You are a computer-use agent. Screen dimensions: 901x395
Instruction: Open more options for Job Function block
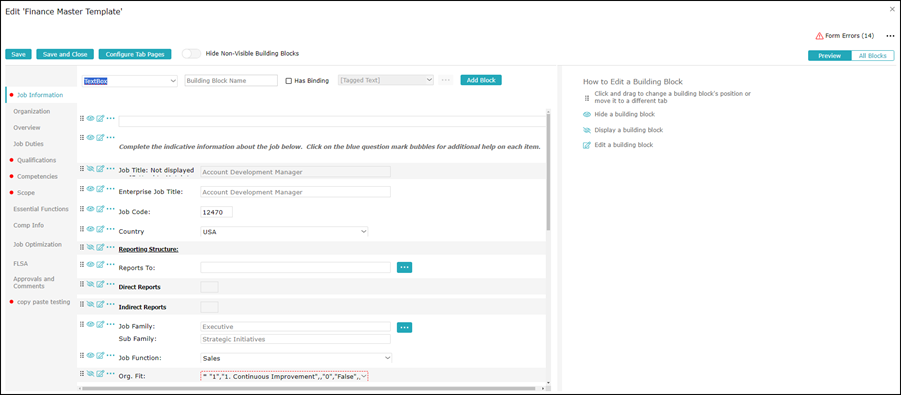[x=110, y=355]
